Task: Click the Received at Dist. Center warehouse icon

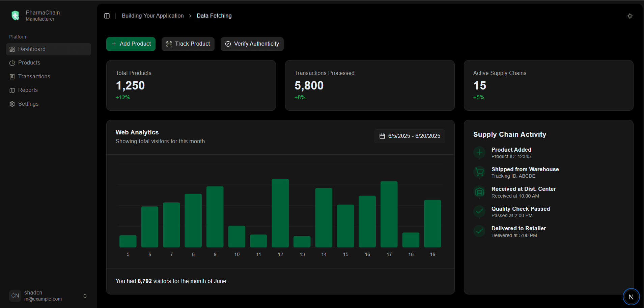Action: 479,192
